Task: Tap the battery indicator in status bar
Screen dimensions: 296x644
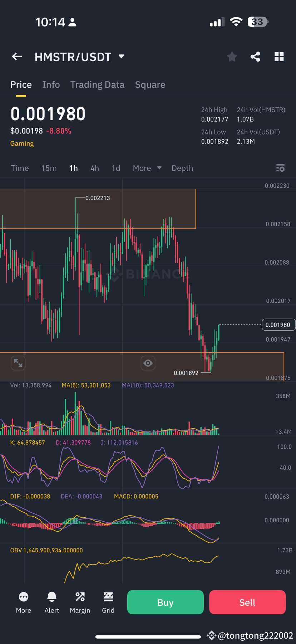Action: pos(258,22)
